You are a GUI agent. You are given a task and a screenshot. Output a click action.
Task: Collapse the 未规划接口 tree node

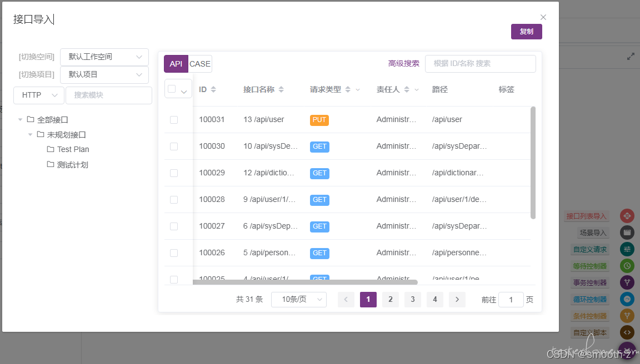pos(30,134)
